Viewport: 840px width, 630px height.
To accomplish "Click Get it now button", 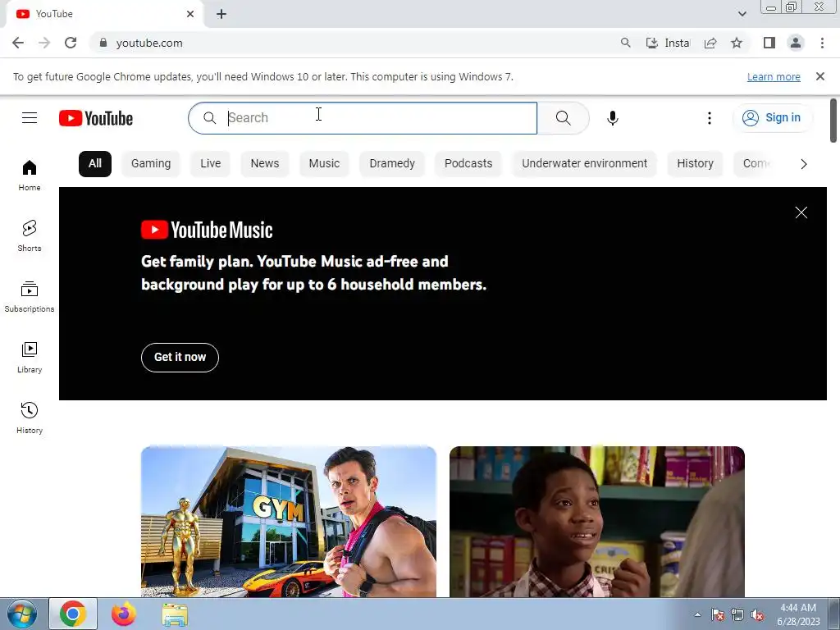I will [x=180, y=358].
